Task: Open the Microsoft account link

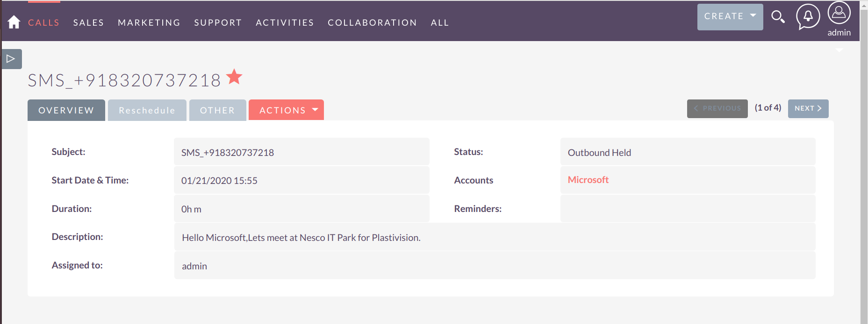Action: [588, 180]
